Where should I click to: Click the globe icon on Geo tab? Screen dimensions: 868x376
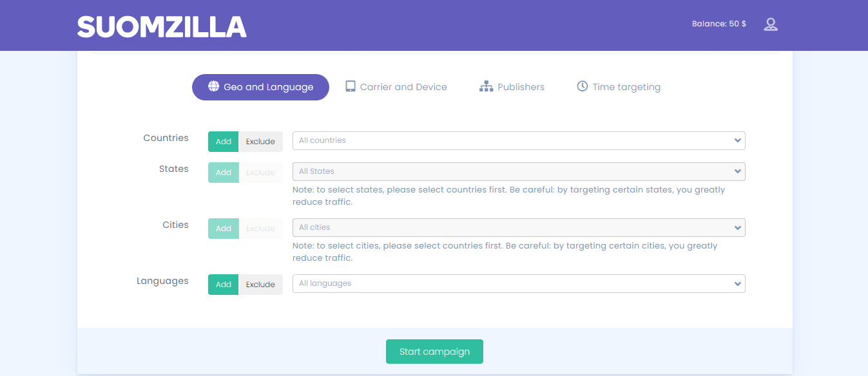[214, 86]
